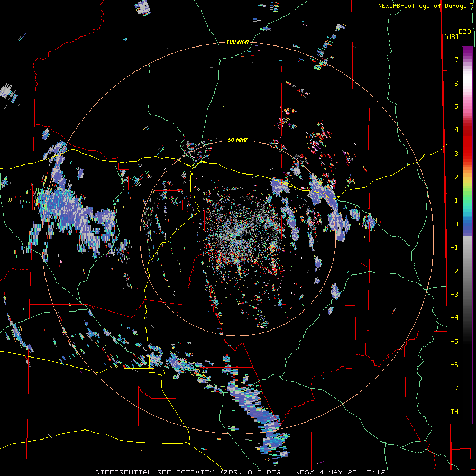Select the -2 value on the dB scale
Screen dimensions: 476x476
tap(454, 271)
